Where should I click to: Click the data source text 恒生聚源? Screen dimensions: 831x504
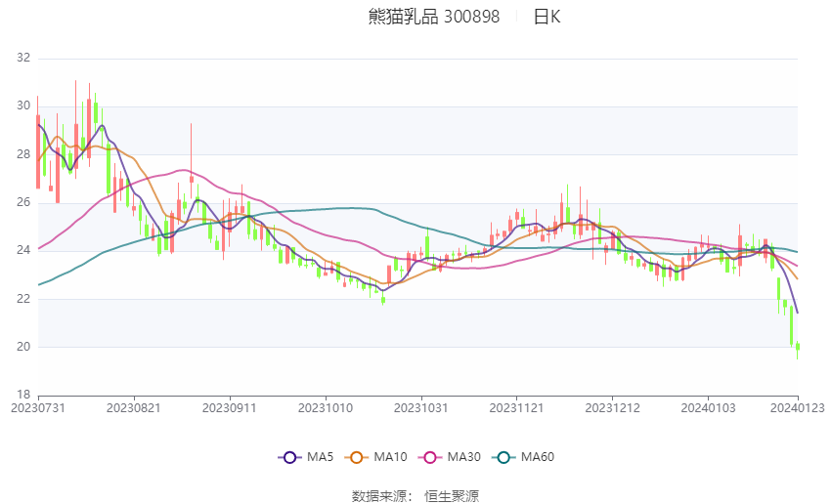tap(452, 496)
